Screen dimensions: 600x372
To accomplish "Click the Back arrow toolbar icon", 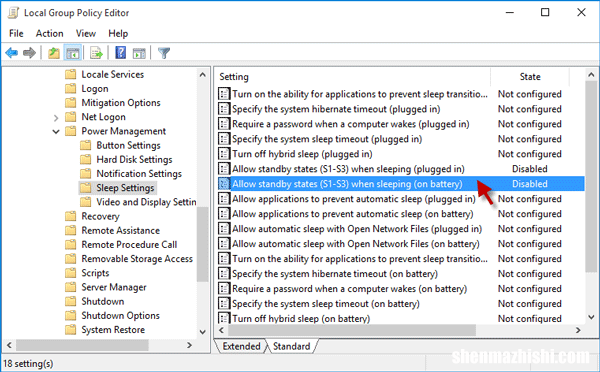I will click(11, 53).
